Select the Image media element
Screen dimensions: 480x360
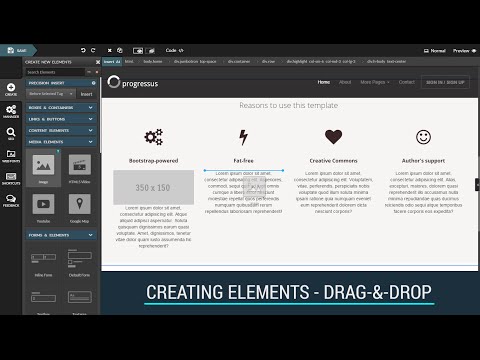tap(43, 168)
